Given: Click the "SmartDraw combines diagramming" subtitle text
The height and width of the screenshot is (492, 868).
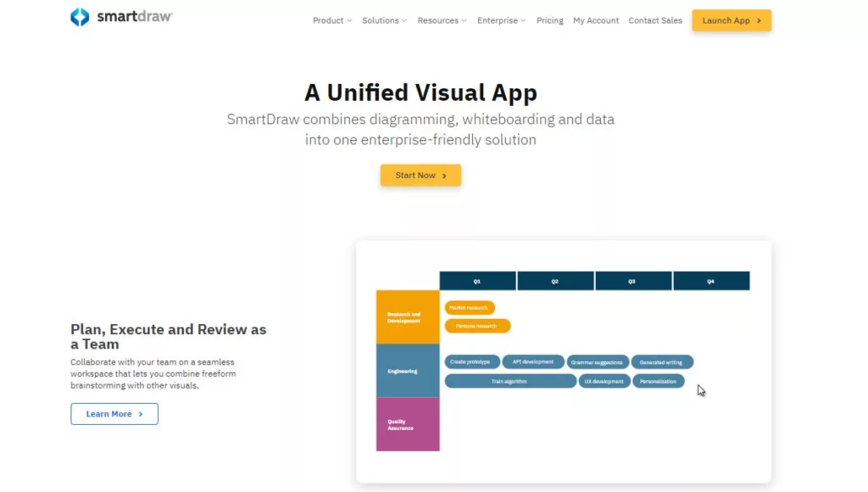Looking at the screenshot, I should click(x=420, y=129).
